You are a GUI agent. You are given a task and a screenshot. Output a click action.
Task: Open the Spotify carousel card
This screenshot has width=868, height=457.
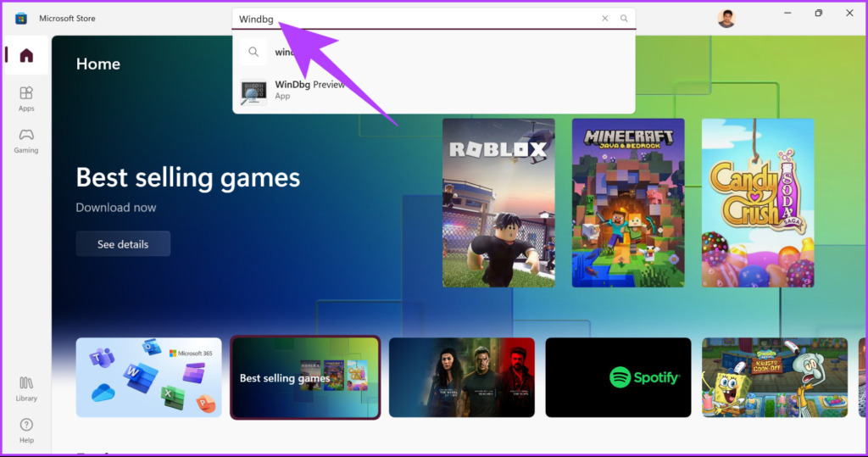coord(618,377)
